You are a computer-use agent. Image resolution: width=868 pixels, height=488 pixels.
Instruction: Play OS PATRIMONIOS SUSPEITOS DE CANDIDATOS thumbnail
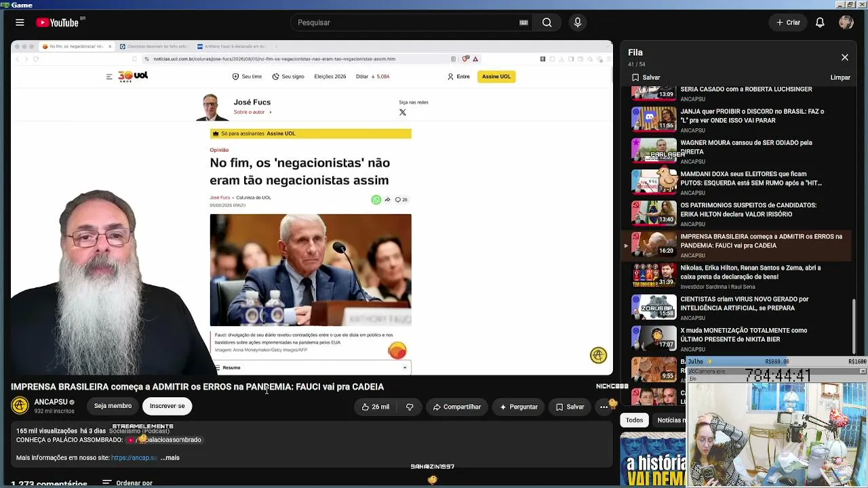[x=654, y=212]
